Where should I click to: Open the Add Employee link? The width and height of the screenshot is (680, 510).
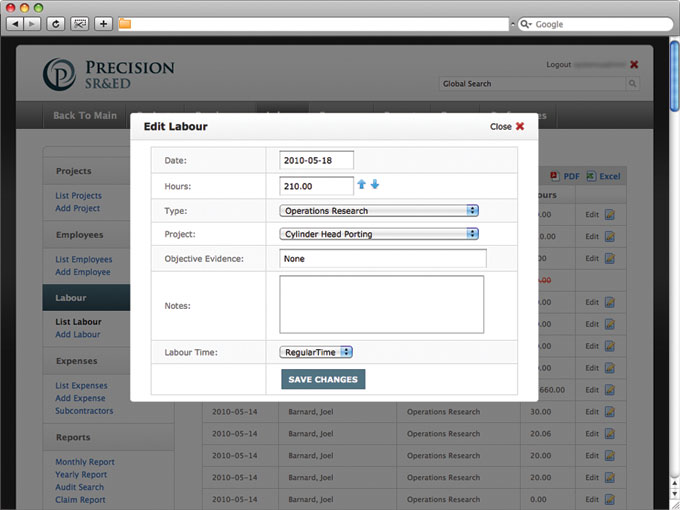click(83, 272)
